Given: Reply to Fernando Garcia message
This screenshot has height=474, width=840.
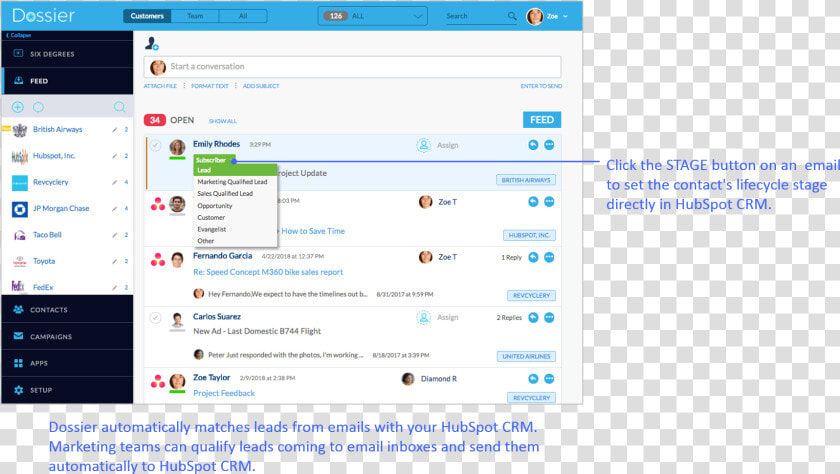Looking at the screenshot, I should click(x=533, y=257).
